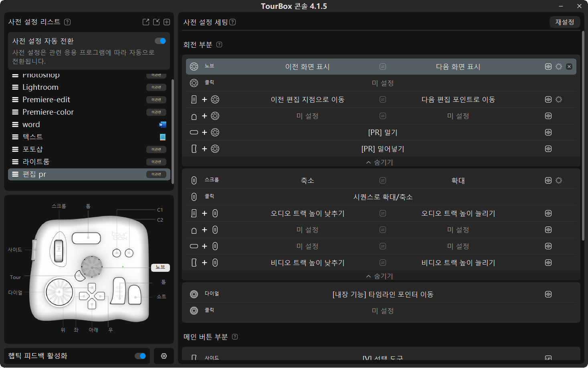Click the 사전 설정 세팅 panel vertical scrollbar
The width and height of the screenshot is (588, 368).
pos(583,135)
